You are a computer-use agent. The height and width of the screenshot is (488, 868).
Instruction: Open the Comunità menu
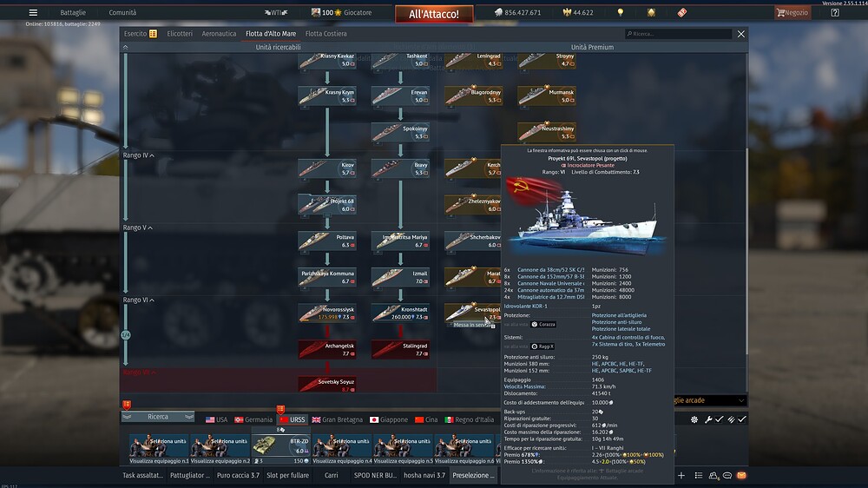pos(122,12)
